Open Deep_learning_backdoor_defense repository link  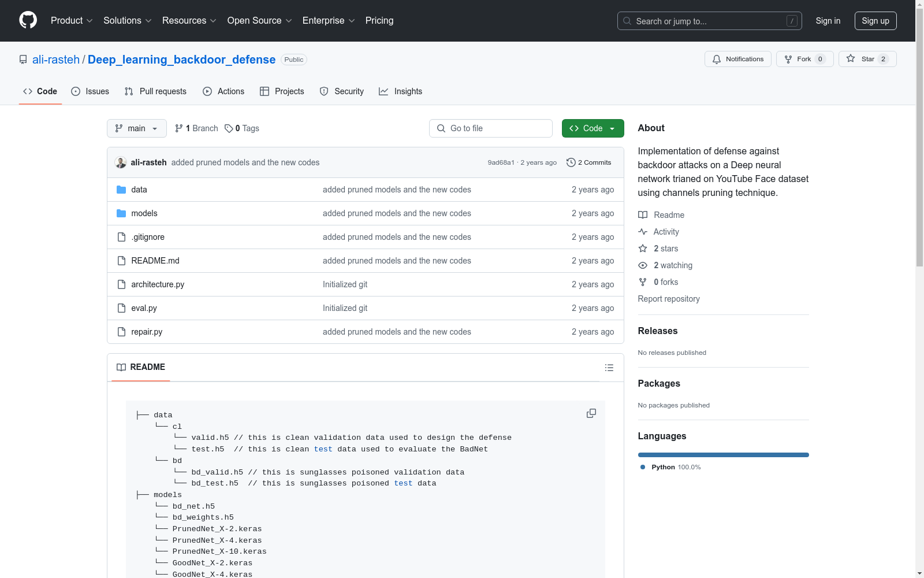[181, 60]
